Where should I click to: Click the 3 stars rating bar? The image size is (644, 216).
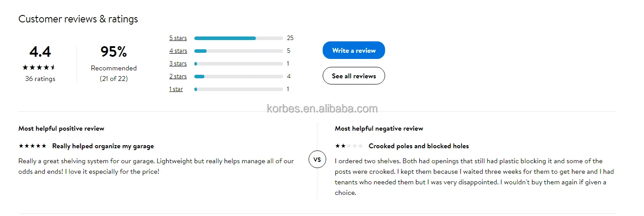coord(238,64)
